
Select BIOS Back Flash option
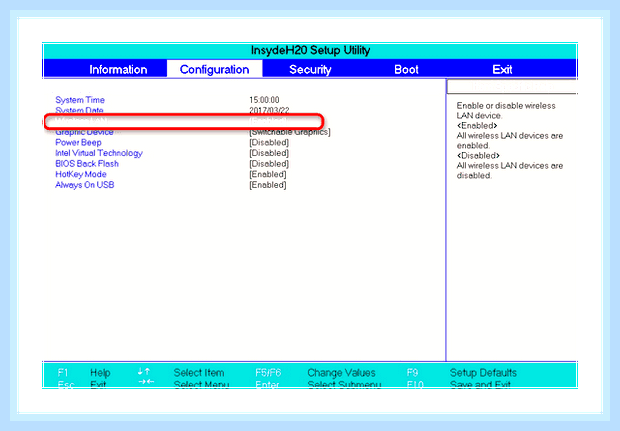coord(87,164)
